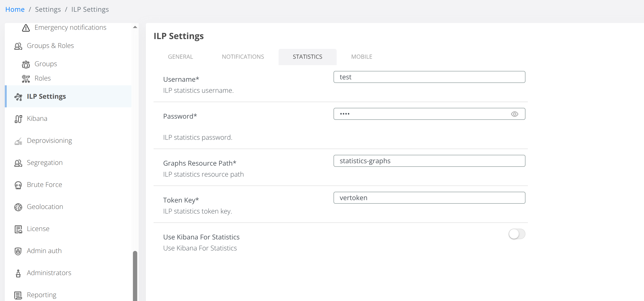Go to the Home breadcrumb link
Viewport: 644px width, 301px height.
tap(15, 10)
